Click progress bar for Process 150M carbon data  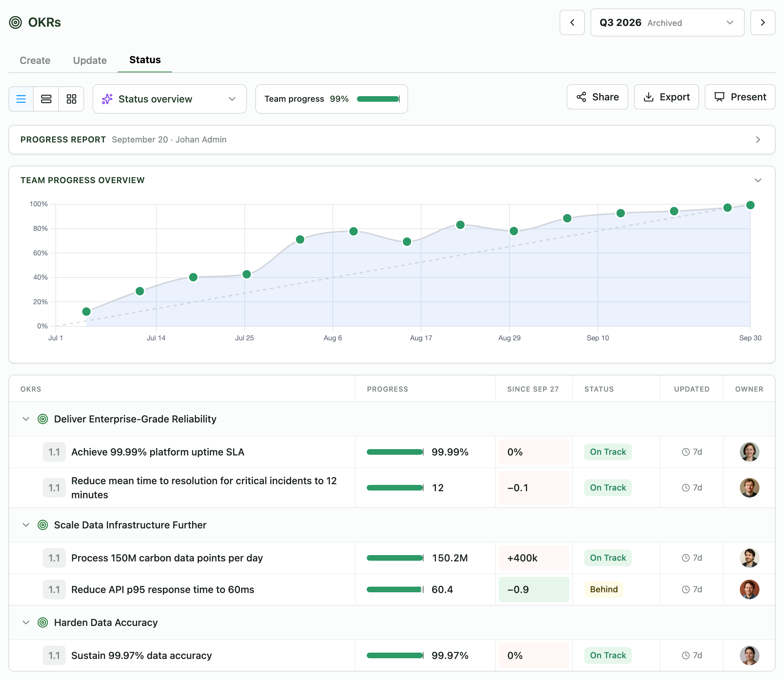[x=395, y=558]
